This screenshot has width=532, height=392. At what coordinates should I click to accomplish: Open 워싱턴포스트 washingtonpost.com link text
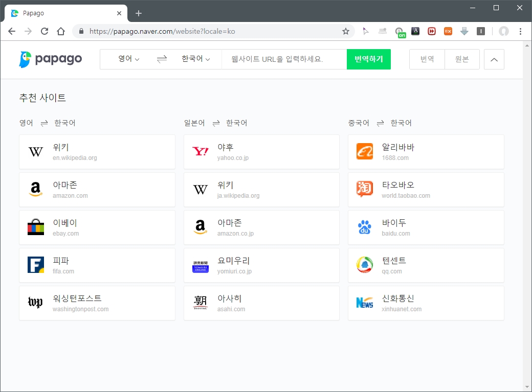click(x=81, y=303)
